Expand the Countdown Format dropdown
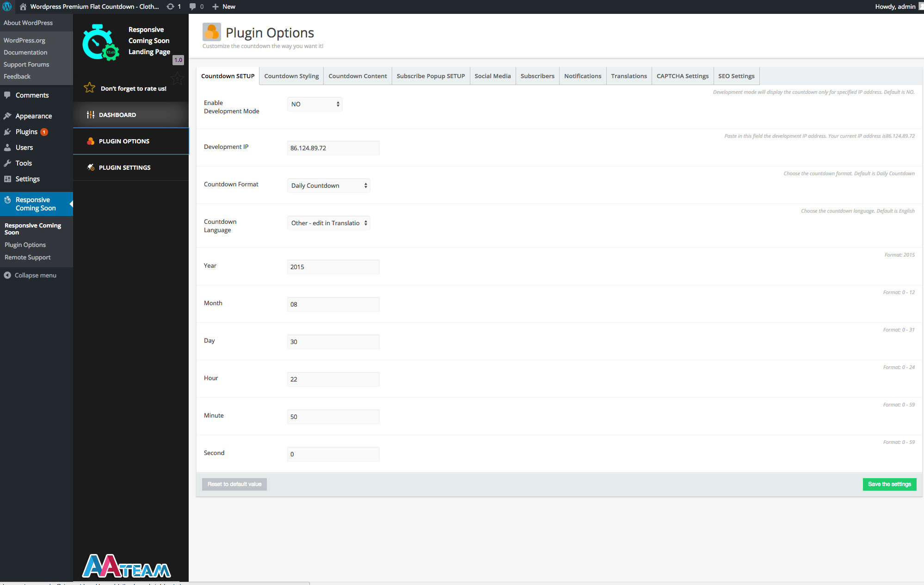This screenshot has width=924, height=585. coord(328,185)
